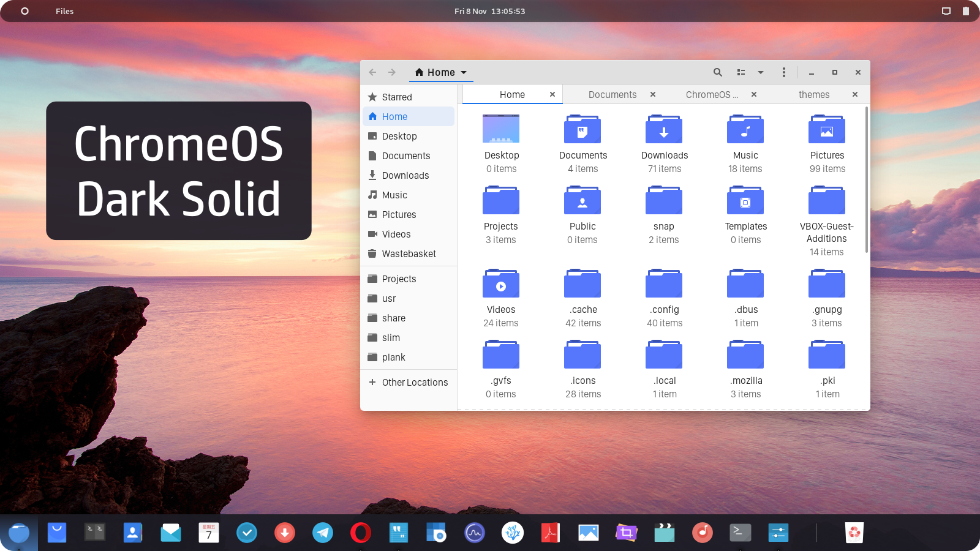
Task: Select the Music folder icon in grid
Action: coord(745,129)
